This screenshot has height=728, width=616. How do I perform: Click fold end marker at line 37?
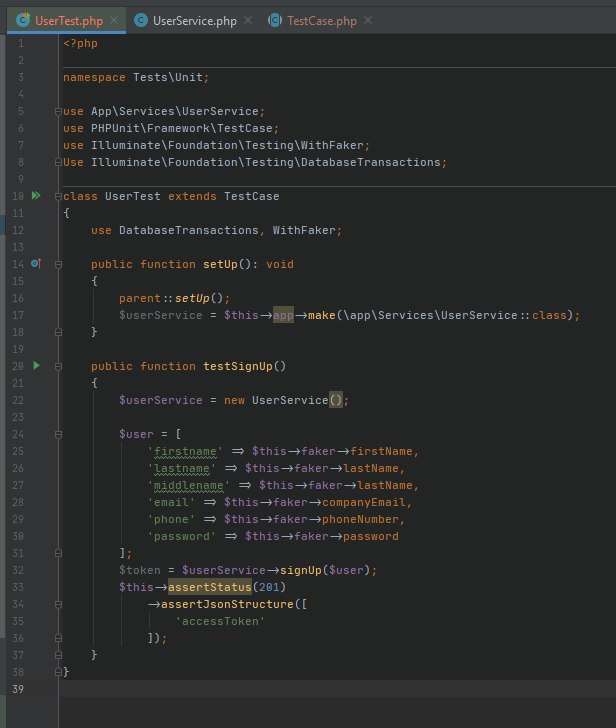pos(58,655)
